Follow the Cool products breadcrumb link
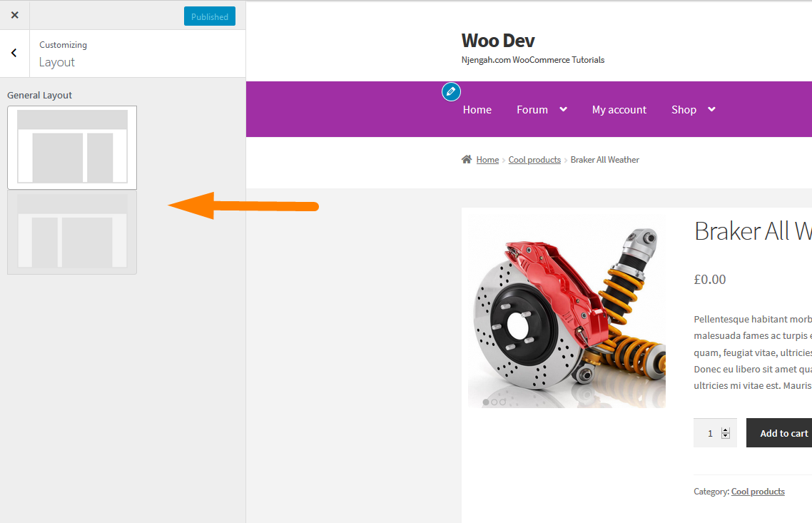This screenshot has width=812, height=523. click(x=534, y=160)
